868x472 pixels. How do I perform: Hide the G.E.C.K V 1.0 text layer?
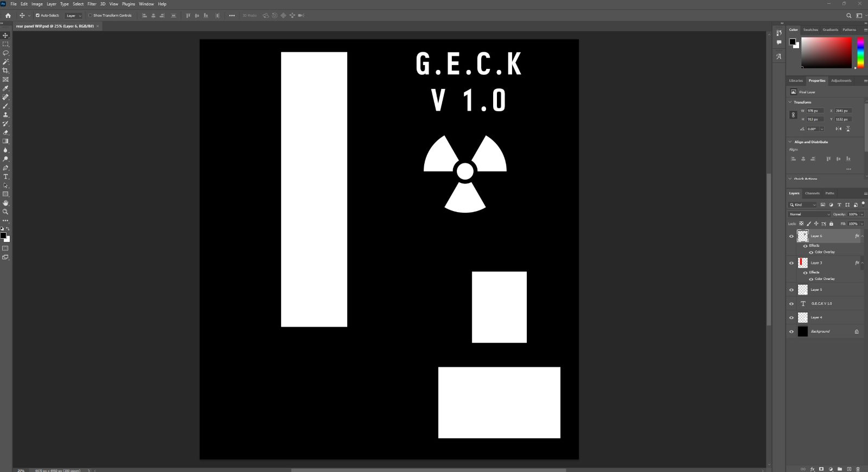(x=791, y=304)
